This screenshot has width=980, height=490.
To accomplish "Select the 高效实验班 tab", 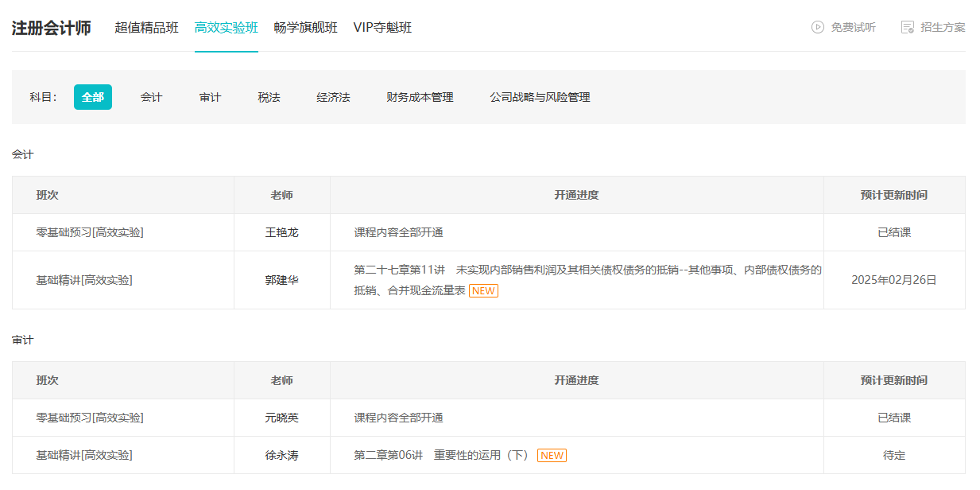I will (226, 28).
